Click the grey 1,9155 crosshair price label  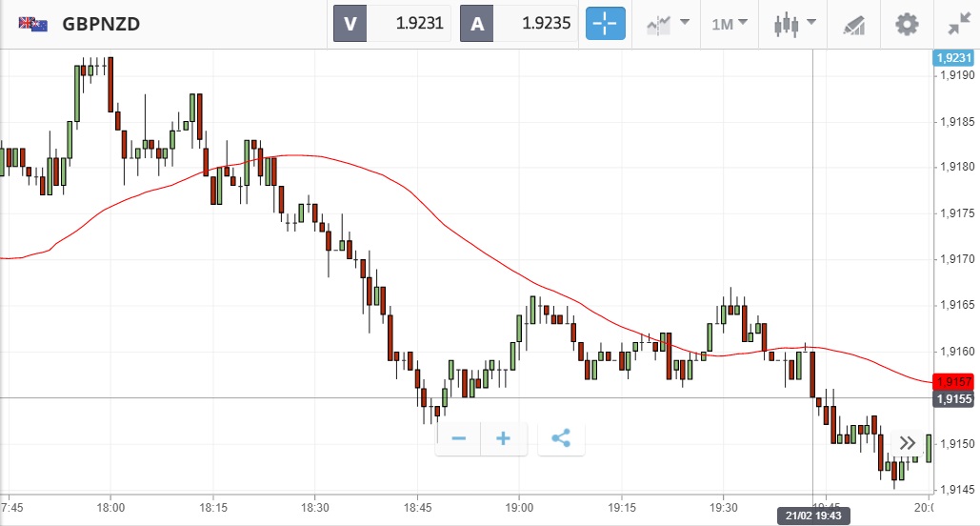pos(953,399)
